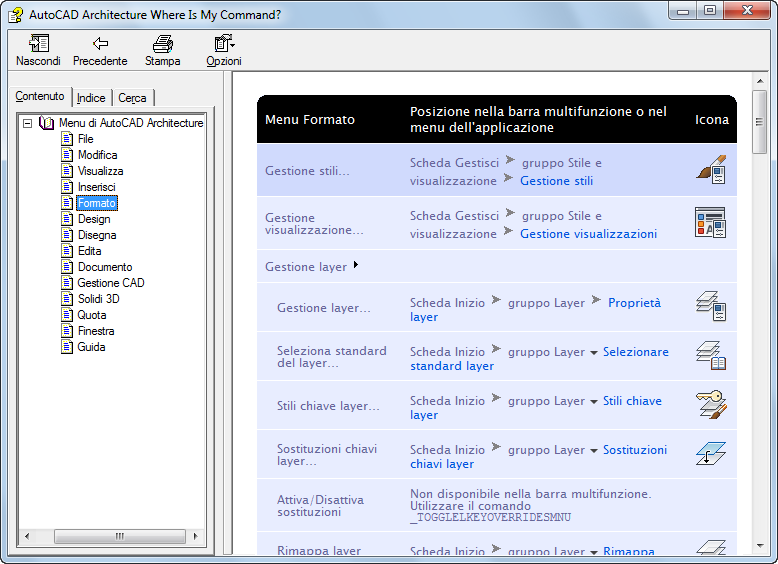Image resolution: width=778 pixels, height=564 pixels.
Task: Open the Cerca tab
Action: click(x=132, y=98)
